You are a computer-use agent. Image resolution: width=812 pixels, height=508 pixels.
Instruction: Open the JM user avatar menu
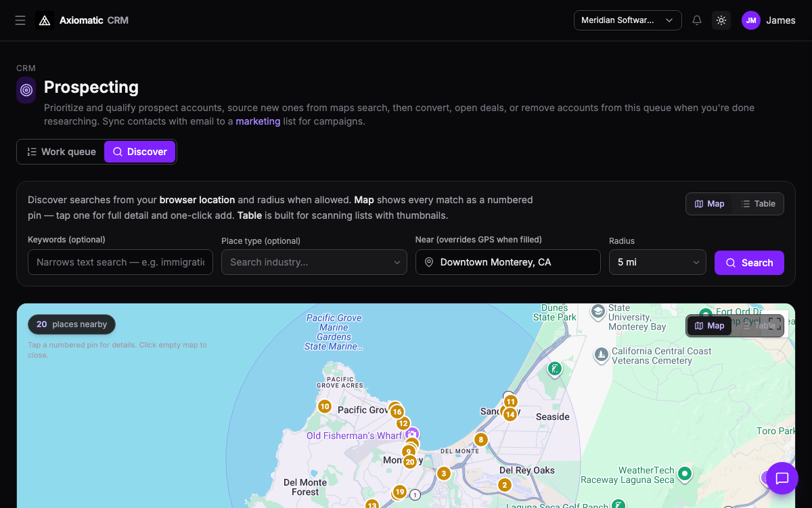[751, 20]
